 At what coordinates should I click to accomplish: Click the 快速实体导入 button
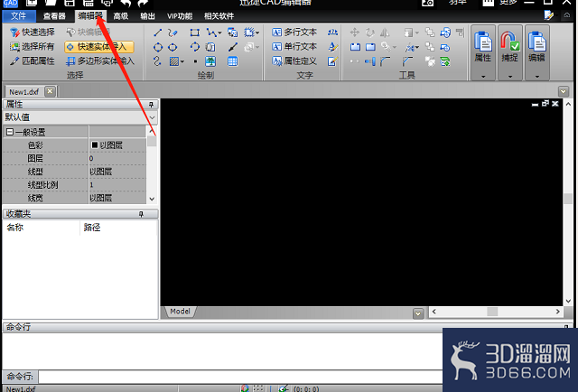99,46
